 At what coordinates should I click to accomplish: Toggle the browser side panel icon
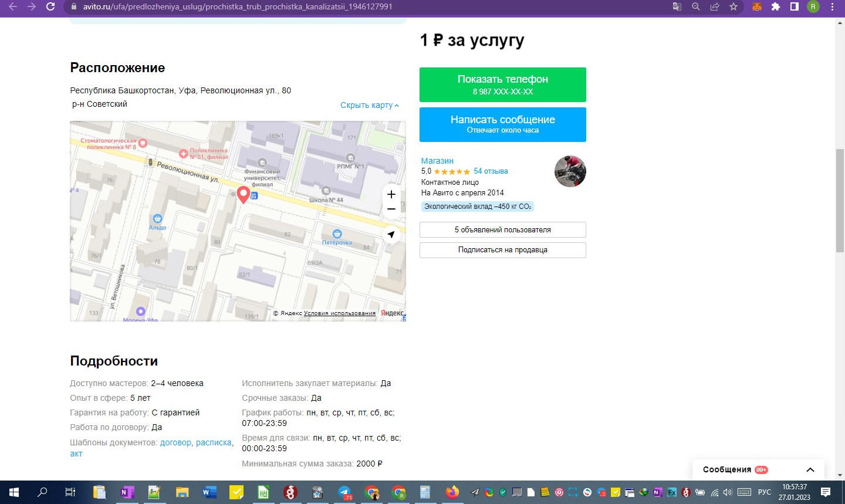795,6
